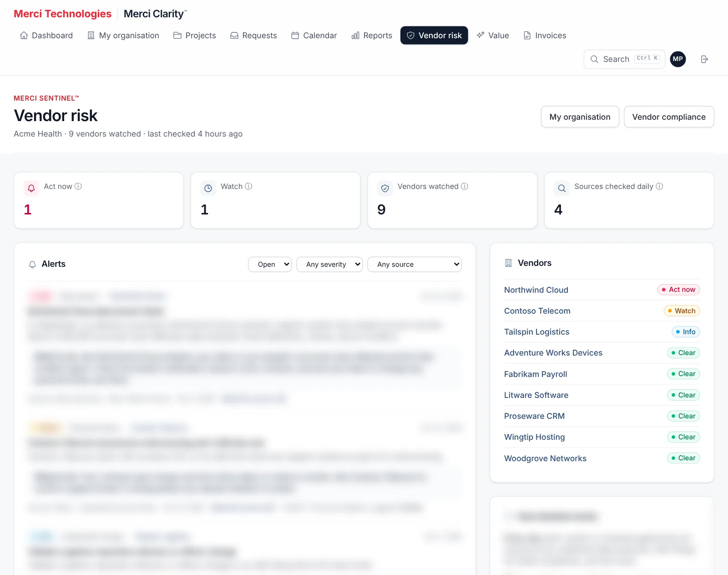Open the Requests menu item
This screenshot has width=728, height=575.
(x=253, y=36)
